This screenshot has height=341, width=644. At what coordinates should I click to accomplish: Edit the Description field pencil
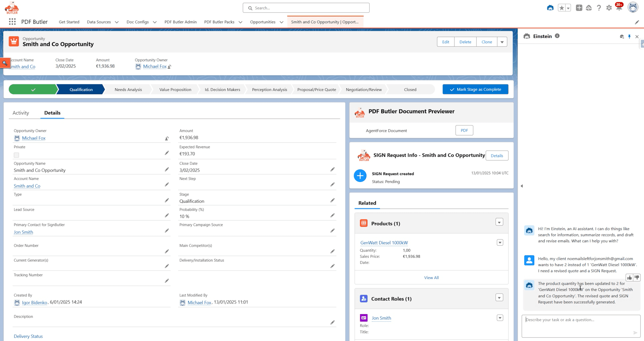333,323
